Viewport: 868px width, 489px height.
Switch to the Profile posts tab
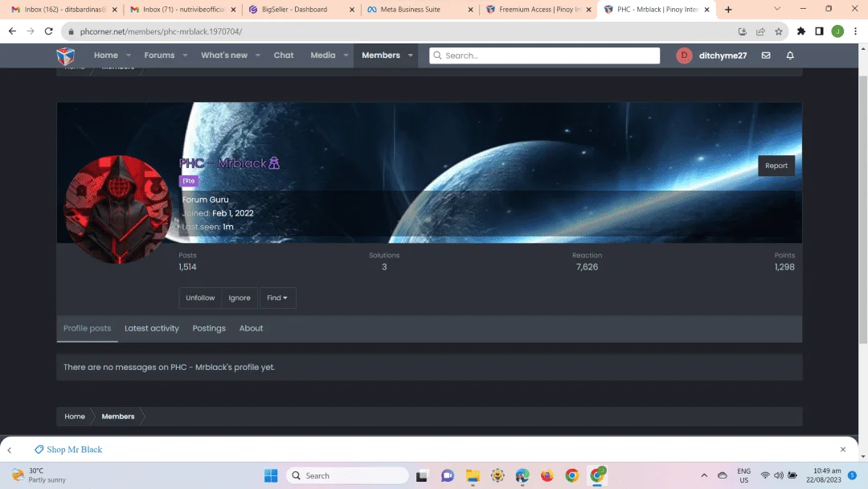tap(87, 328)
